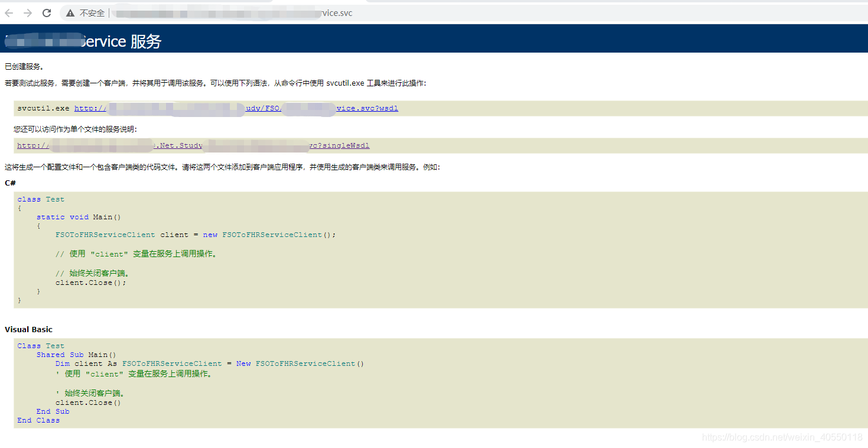Click the 您还可以访问作为单个文件的服务说明 text
The width and height of the screenshot is (868, 448).
76,129
